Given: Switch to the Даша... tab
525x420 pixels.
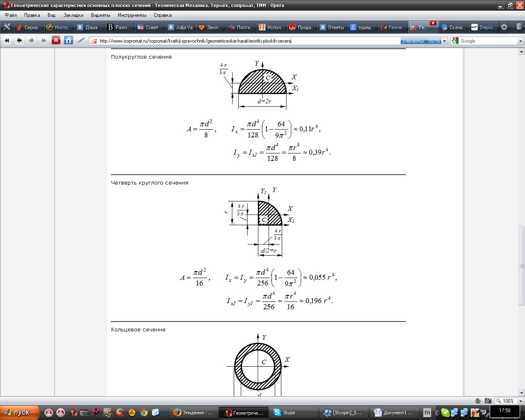Looking at the screenshot, I should click(89, 27).
